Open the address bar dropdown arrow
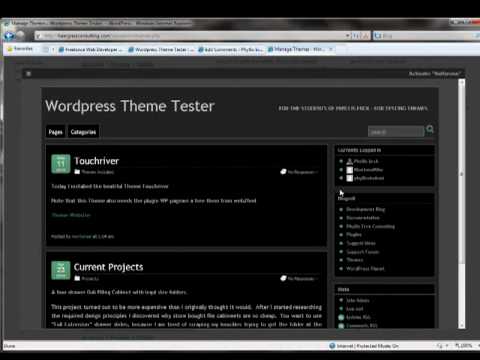 348,35
